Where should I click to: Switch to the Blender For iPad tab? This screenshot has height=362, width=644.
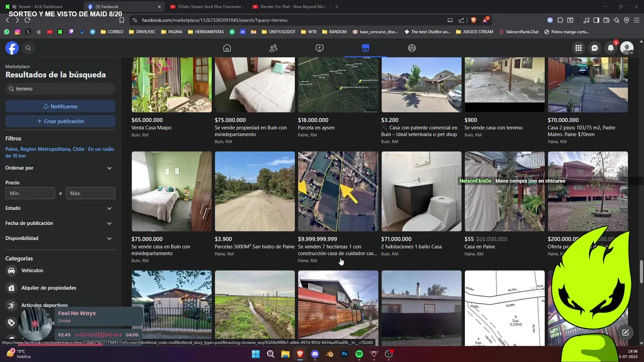(289, 7)
